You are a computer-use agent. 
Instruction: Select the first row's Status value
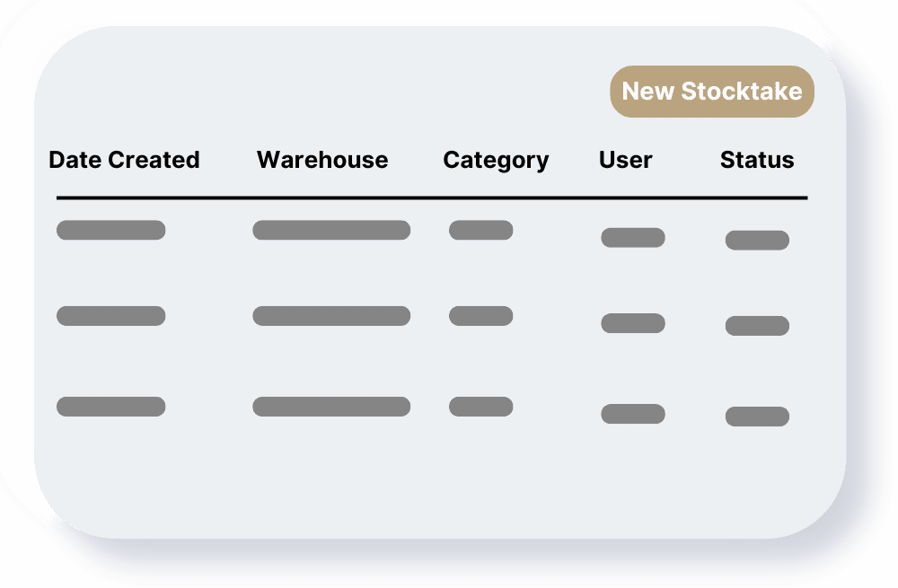click(x=757, y=241)
